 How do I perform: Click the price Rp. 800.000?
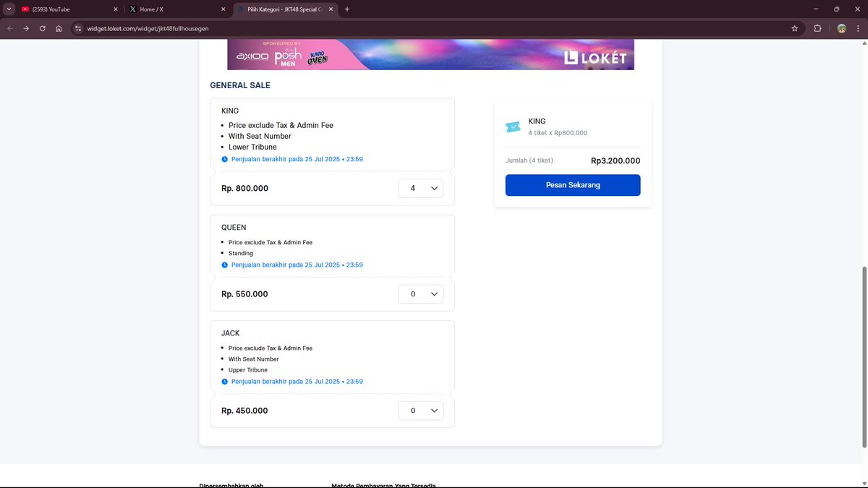pyautogui.click(x=244, y=188)
